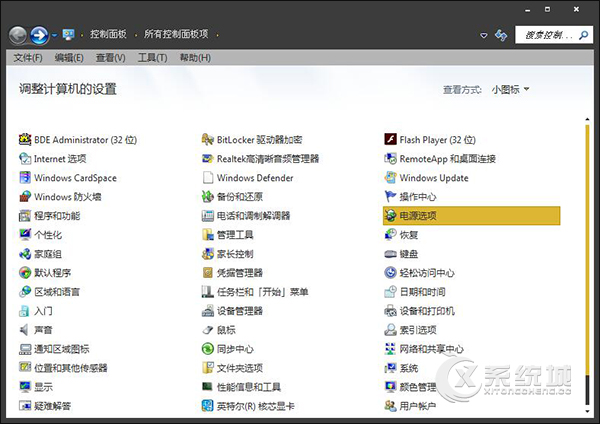The image size is (600, 424).
Task: Open the 操作中心 flag icon
Action: pyautogui.click(x=390, y=197)
